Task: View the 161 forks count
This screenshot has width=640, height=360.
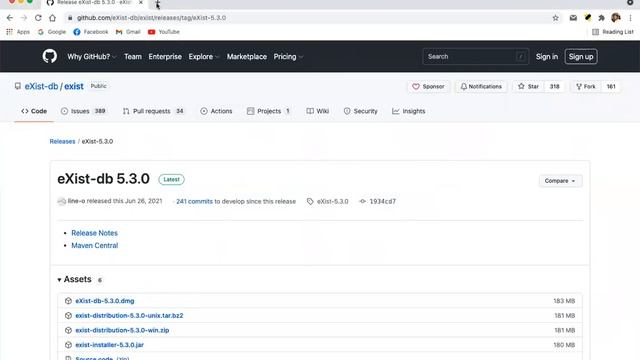Action: tap(611, 87)
